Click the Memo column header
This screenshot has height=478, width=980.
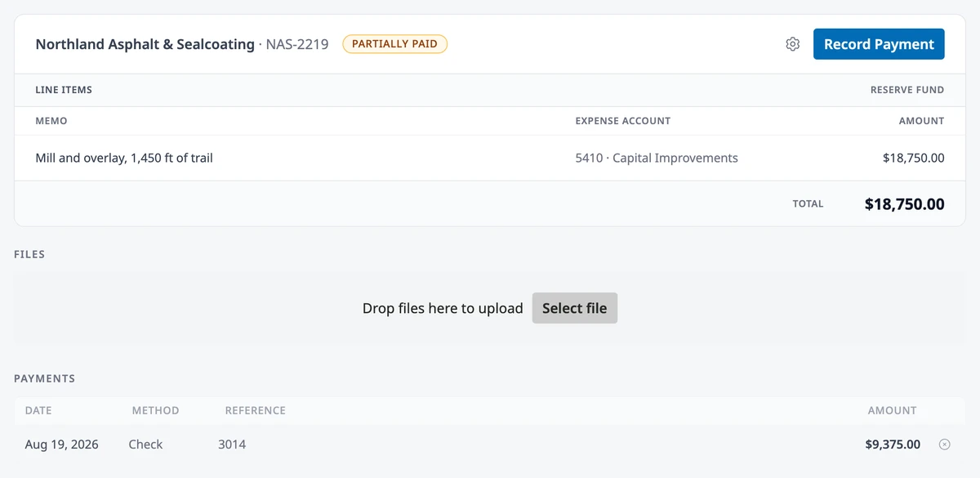(x=51, y=121)
